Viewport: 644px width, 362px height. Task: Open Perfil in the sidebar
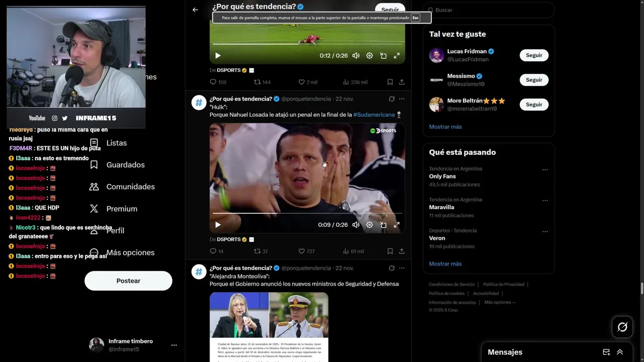[x=107, y=230]
